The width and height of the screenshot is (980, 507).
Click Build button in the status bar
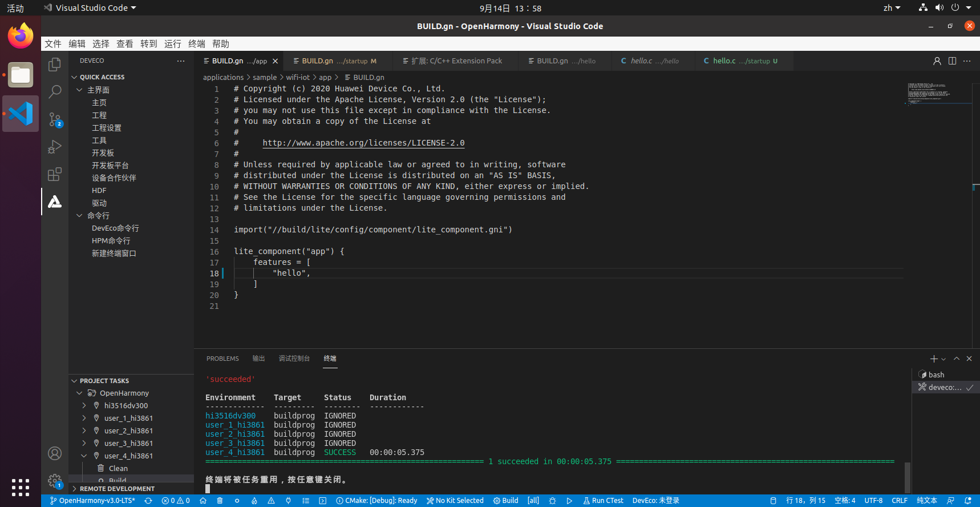coord(505,501)
